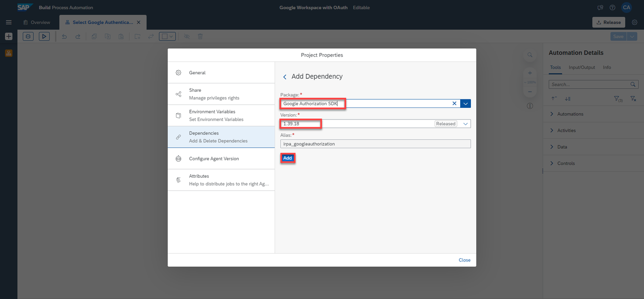Click the search icon in Tools search box
The height and width of the screenshot is (299, 644).
tap(633, 84)
